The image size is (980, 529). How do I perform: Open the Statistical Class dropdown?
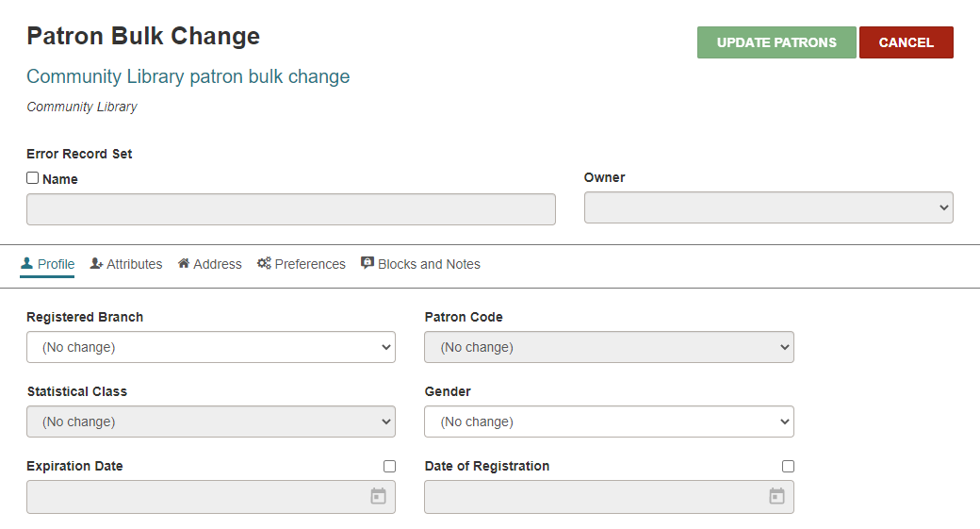click(211, 422)
